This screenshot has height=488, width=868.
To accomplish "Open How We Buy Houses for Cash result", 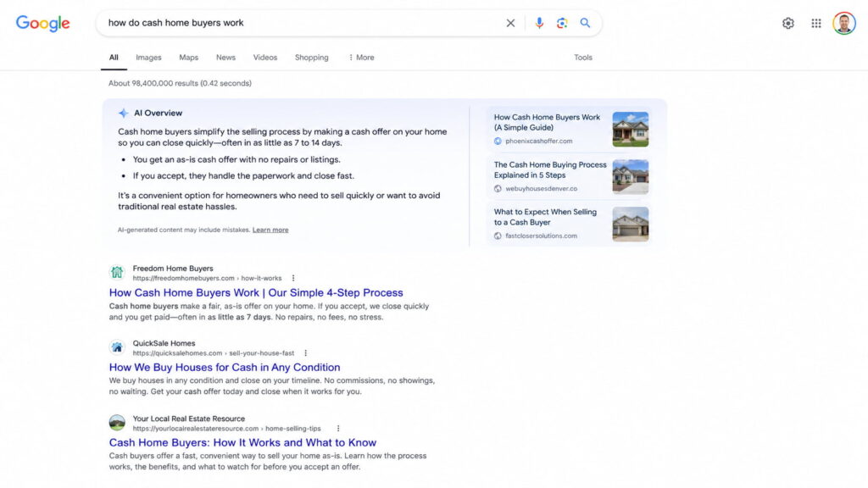I will (x=224, y=368).
